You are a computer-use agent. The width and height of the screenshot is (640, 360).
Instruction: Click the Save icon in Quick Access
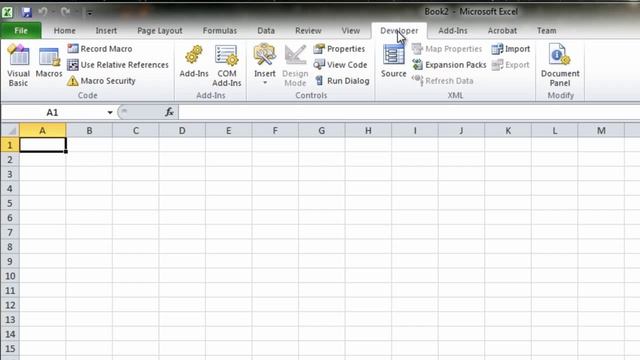point(27,12)
